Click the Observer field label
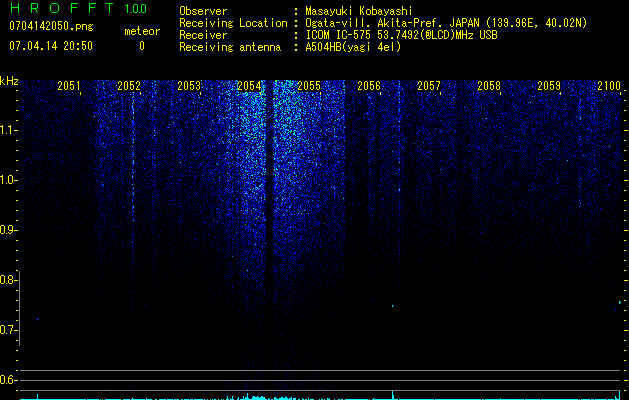This screenshot has width=629, height=400. coord(203,11)
